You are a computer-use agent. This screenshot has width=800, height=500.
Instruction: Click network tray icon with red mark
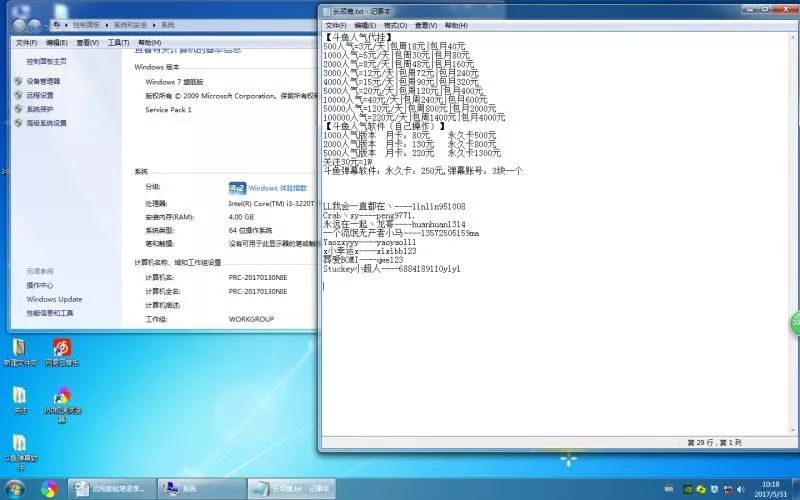coord(728,489)
